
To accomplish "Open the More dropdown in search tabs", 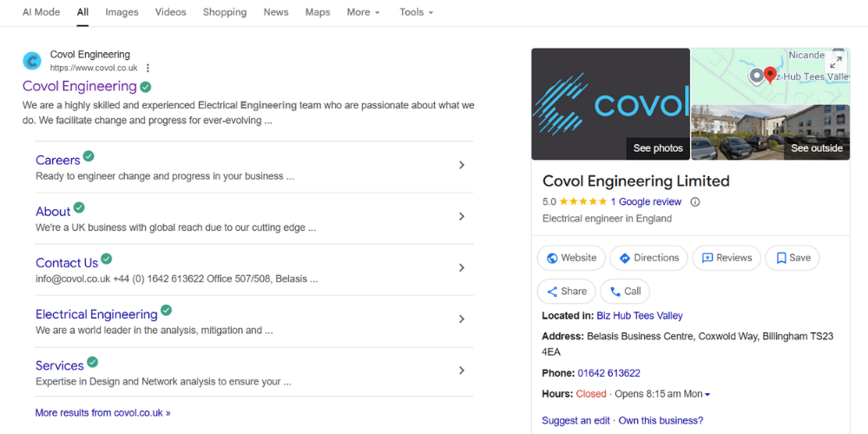I will click(x=364, y=12).
